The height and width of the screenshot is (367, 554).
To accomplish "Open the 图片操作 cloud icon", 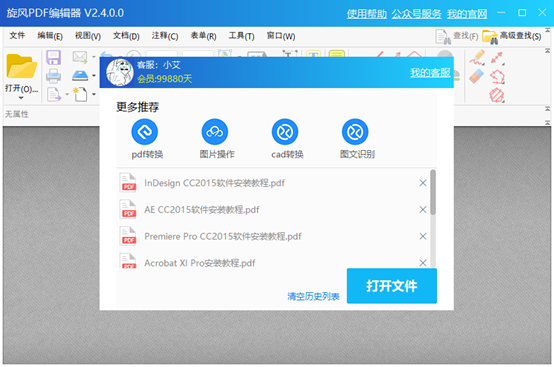I will coord(215,132).
